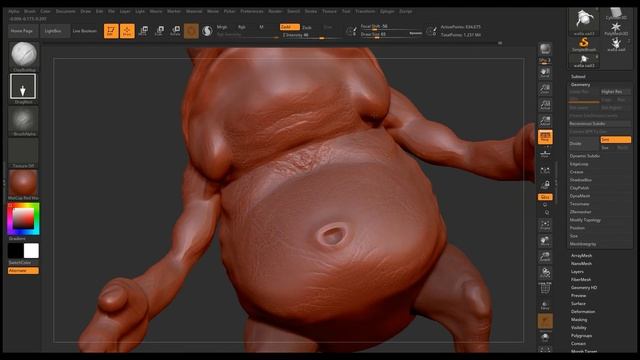Expand the DynaMesh section
640x360 pixels.
tap(579, 196)
